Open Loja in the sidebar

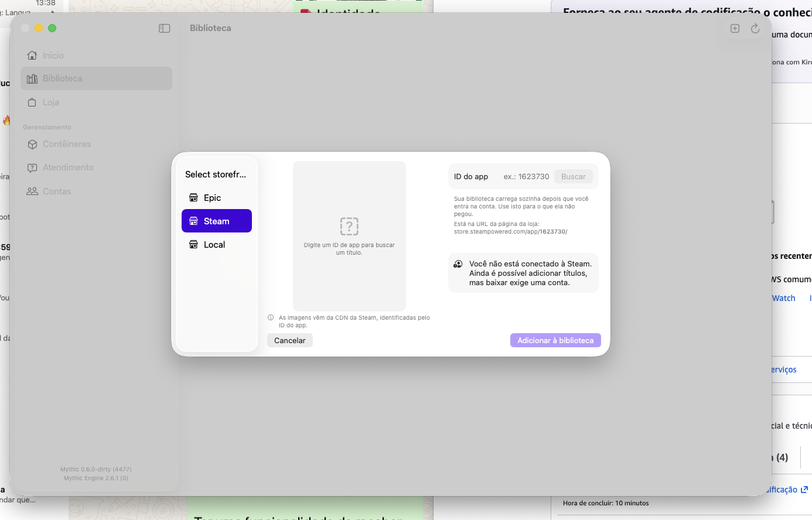point(97,102)
